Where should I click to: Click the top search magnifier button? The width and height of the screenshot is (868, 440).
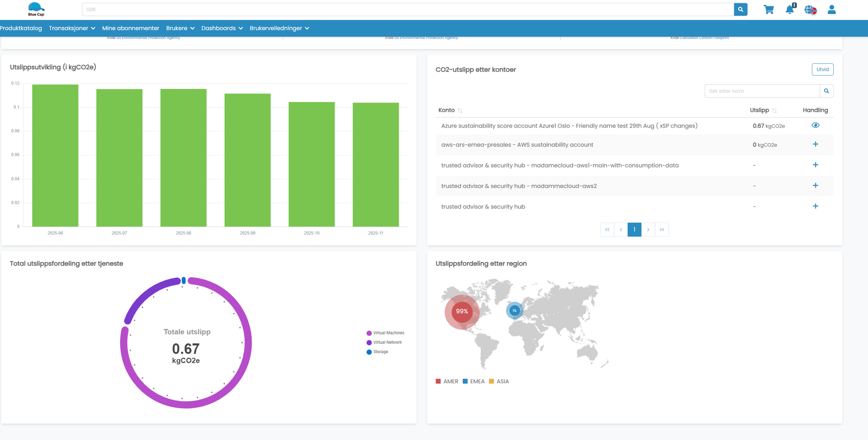pos(740,10)
